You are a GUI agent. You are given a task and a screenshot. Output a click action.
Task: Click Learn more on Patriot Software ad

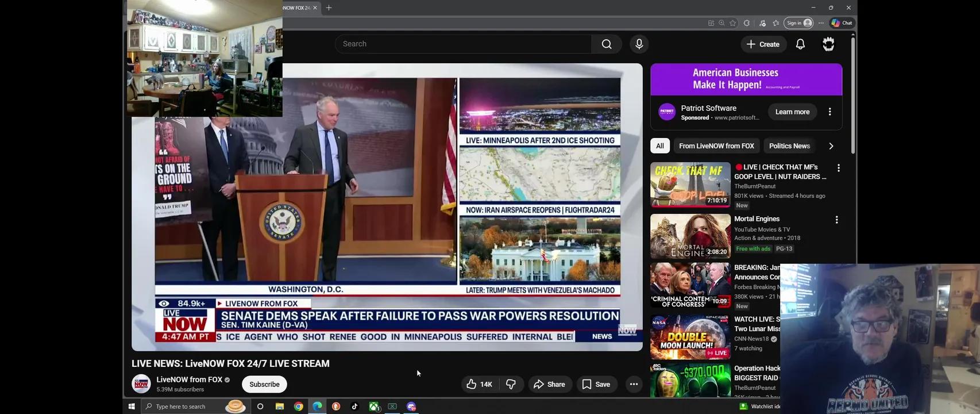tap(792, 112)
